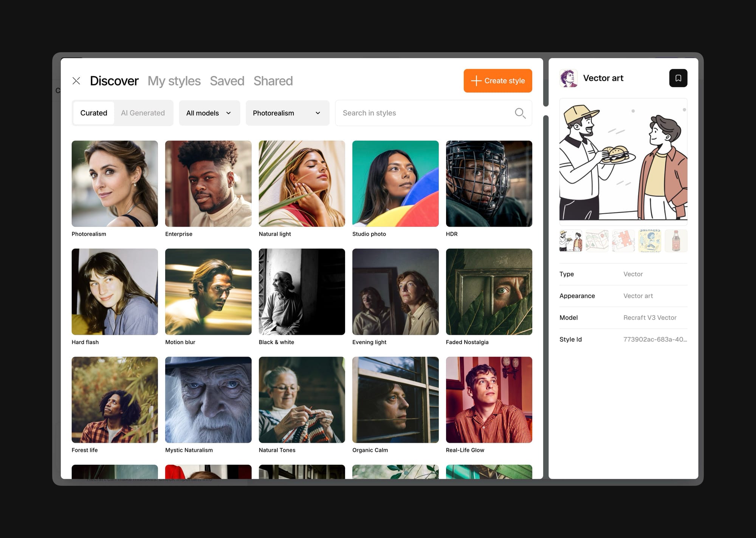The image size is (756, 538).
Task: Click the Vector art avatar icon
Action: pyautogui.click(x=569, y=78)
